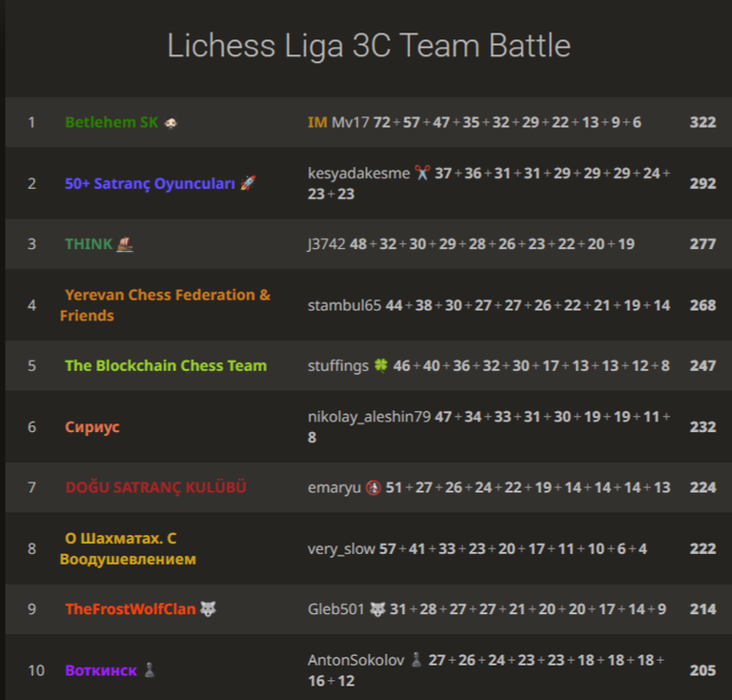View stambul65 player profile
Image resolution: width=732 pixels, height=700 pixels.
click(x=344, y=305)
